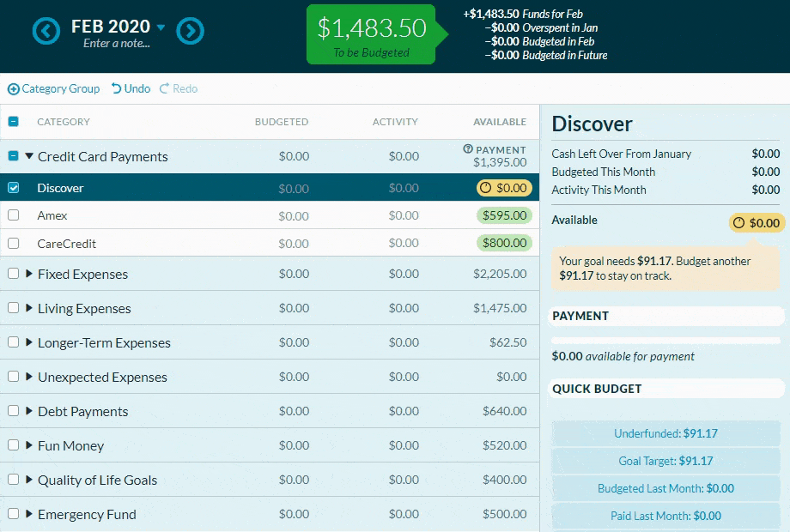The height and width of the screenshot is (532, 790).
Task: Click Discover's yellow $0.00 available pill
Action: click(504, 188)
